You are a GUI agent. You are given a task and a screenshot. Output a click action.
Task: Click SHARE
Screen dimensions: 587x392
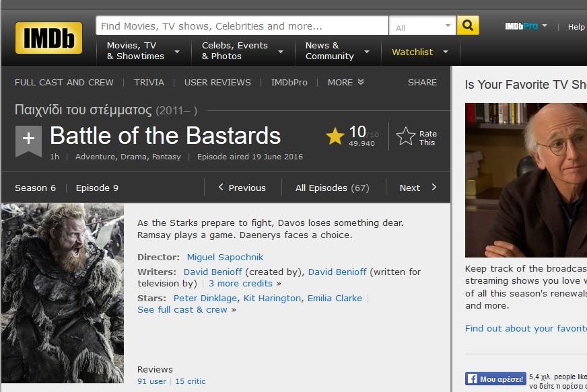422,82
